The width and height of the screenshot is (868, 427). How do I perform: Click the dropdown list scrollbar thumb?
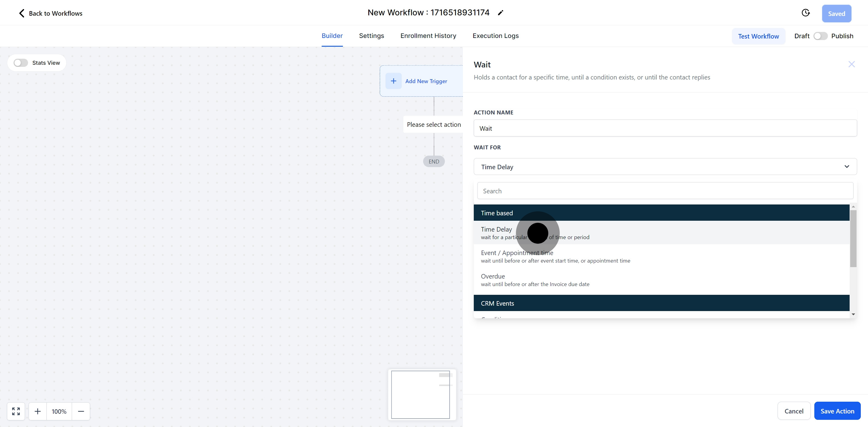click(x=853, y=238)
